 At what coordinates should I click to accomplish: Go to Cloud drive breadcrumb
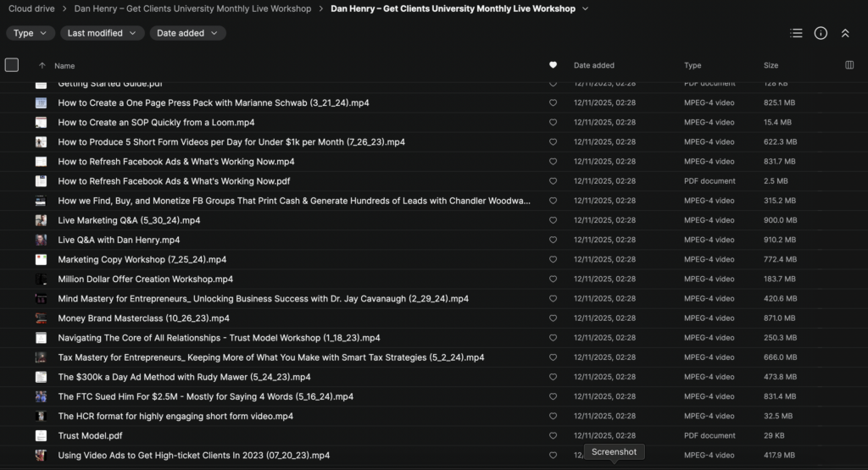[32, 9]
